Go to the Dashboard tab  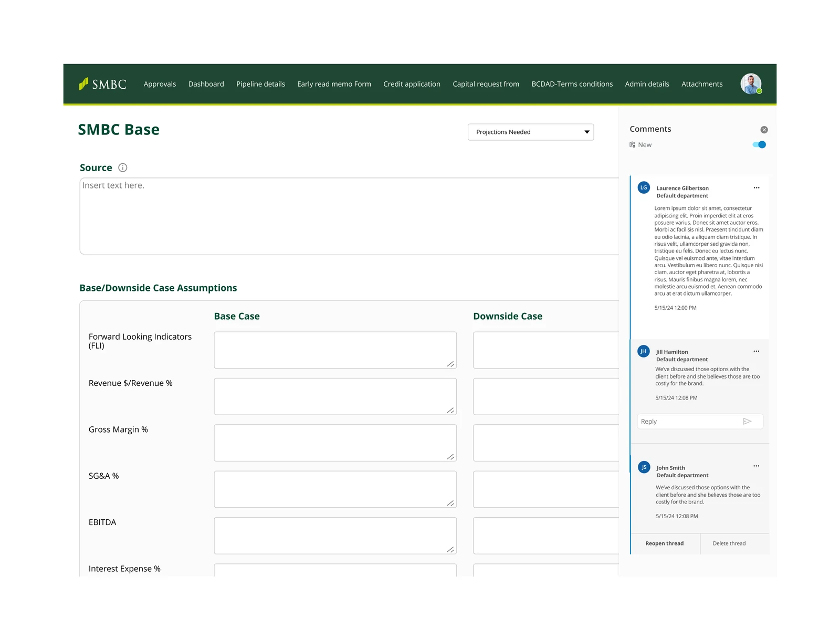(x=206, y=84)
